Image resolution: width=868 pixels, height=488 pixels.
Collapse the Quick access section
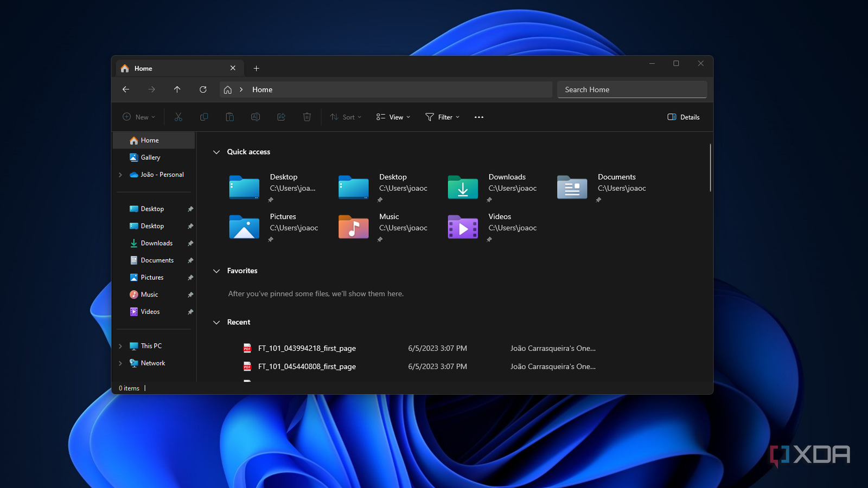[216, 152]
